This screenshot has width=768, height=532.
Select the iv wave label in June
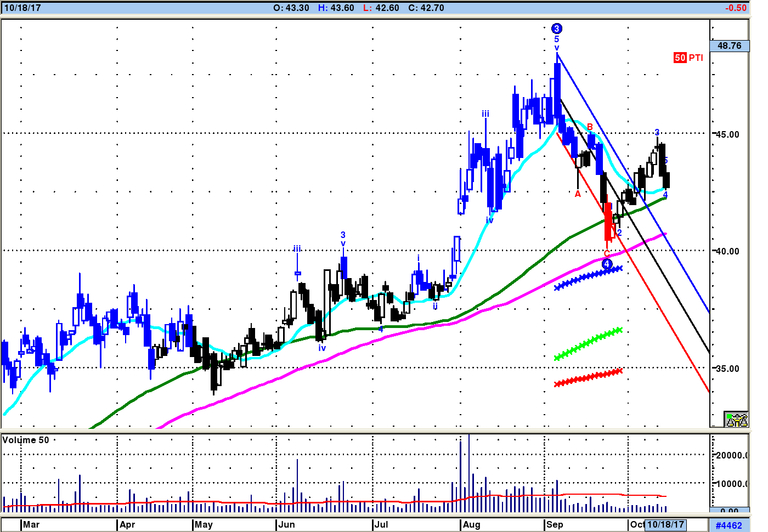coord(322,348)
